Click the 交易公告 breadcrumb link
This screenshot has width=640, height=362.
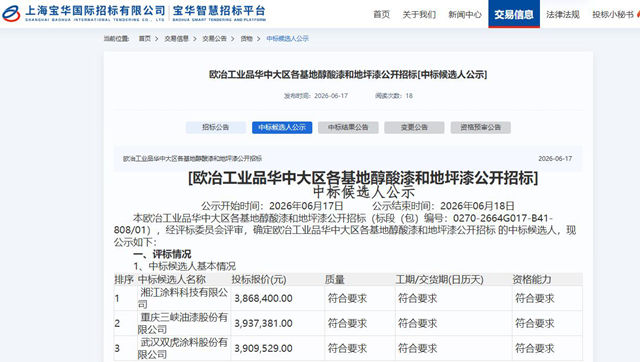tap(214, 38)
